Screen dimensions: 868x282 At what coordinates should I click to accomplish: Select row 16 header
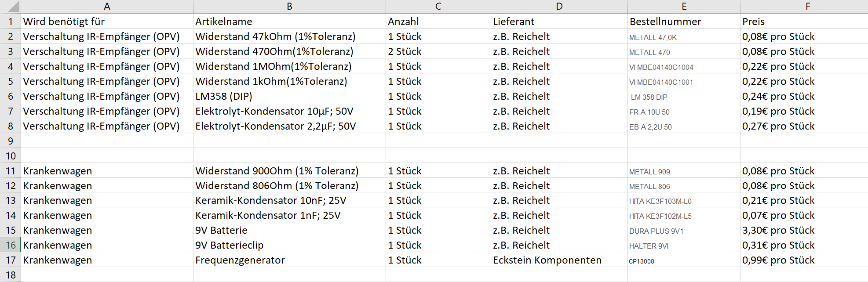coord(11,245)
